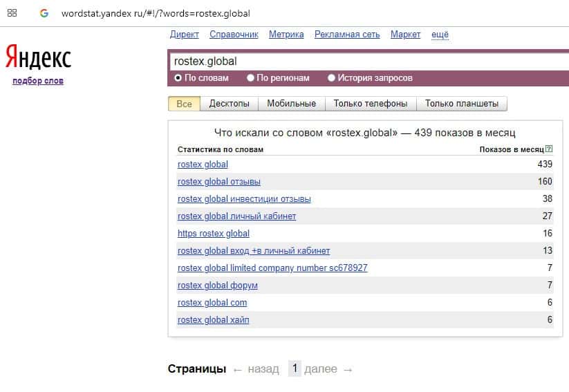Click the Показов в месяц column header
Viewport: 569px width, 392px height.
coord(512,149)
